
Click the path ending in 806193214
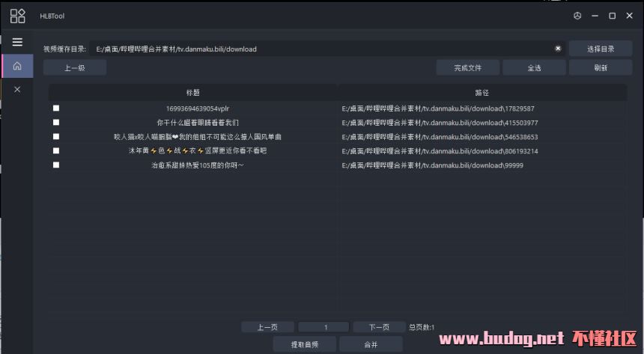coord(440,151)
